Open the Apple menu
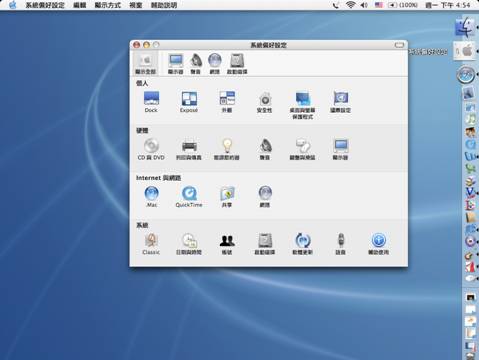The height and width of the screenshot is (360, 479). pyautogui.click(x=13, y=5)
